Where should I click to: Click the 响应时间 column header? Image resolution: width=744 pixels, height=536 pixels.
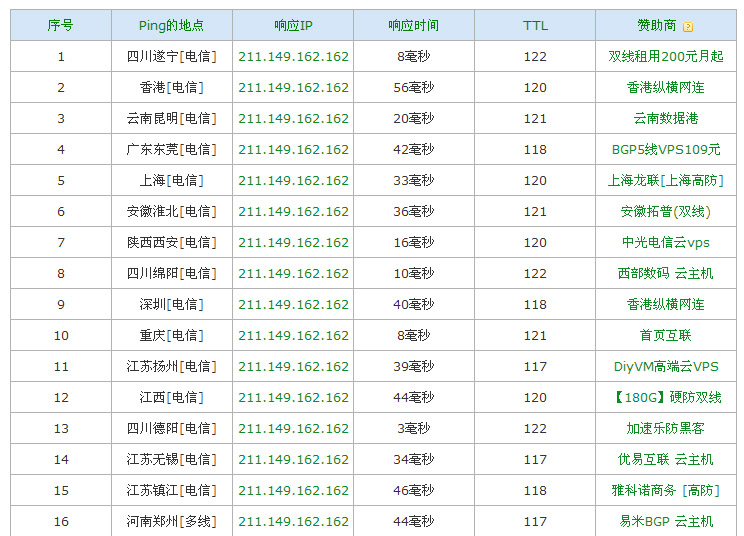pos(413,26)
